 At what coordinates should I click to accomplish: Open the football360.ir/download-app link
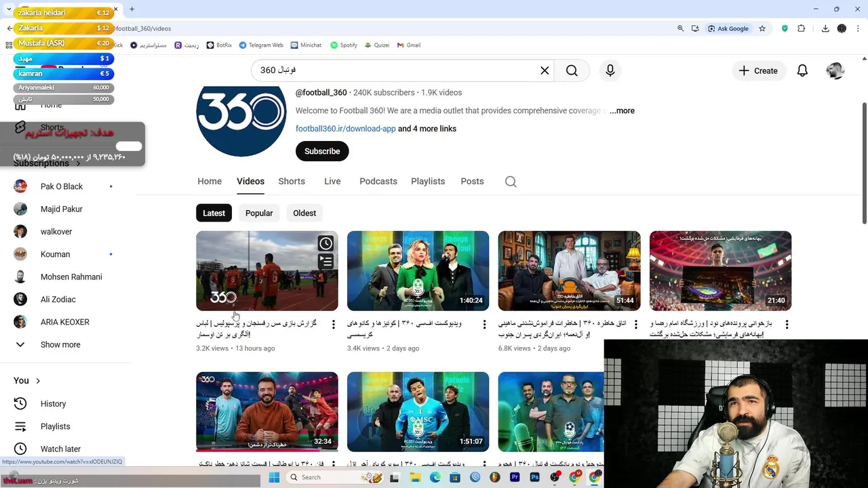click(345, 129)
